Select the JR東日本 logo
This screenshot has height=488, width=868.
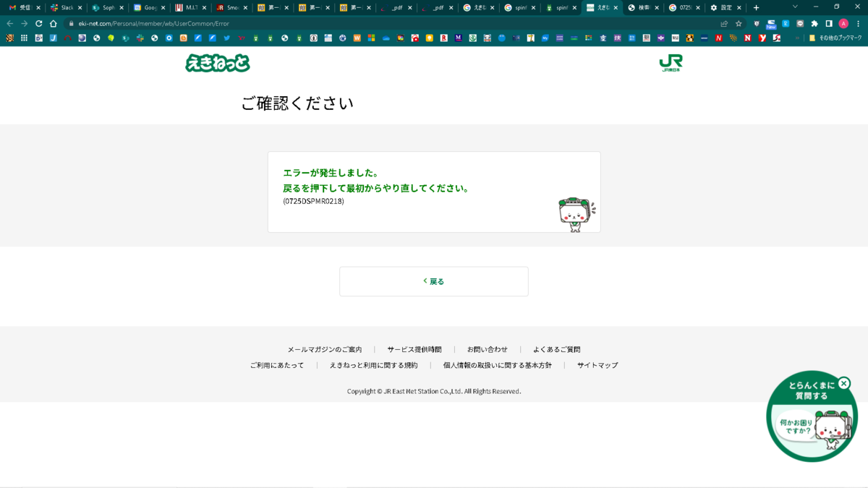click(672, 63)
